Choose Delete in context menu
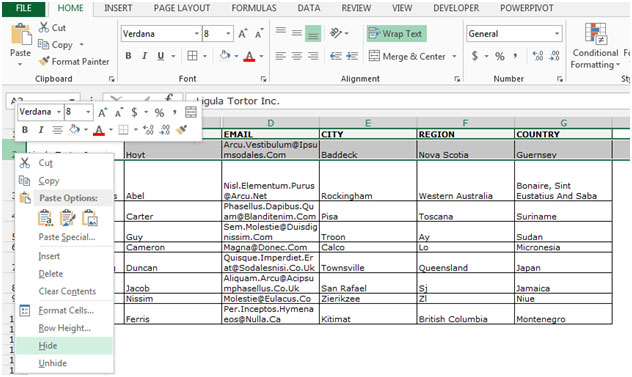 coord(64,273)
